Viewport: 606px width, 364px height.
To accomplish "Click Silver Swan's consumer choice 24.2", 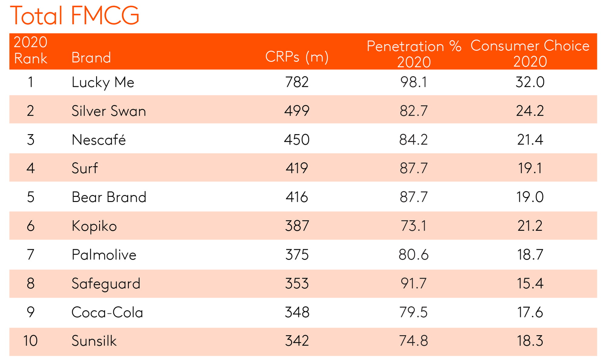I will click(x=530, y=111).
